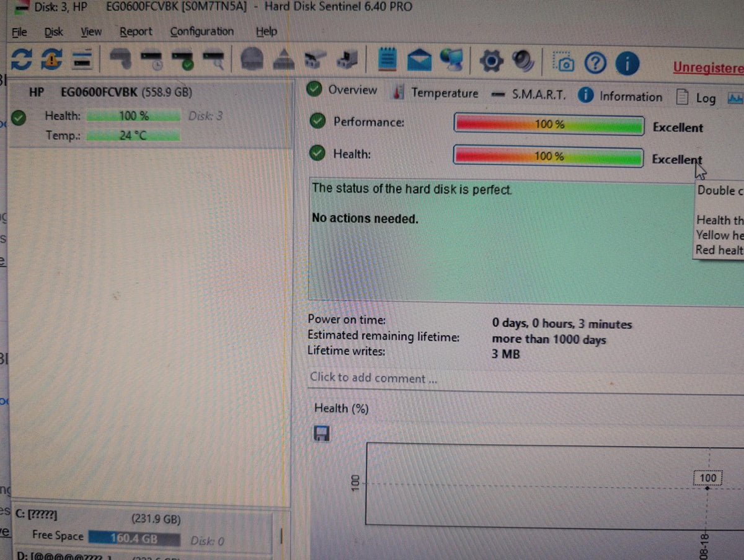
Task: Click green check icon next to disk Health in left panel
Action: pyautogui.click(x=20, y=117)
